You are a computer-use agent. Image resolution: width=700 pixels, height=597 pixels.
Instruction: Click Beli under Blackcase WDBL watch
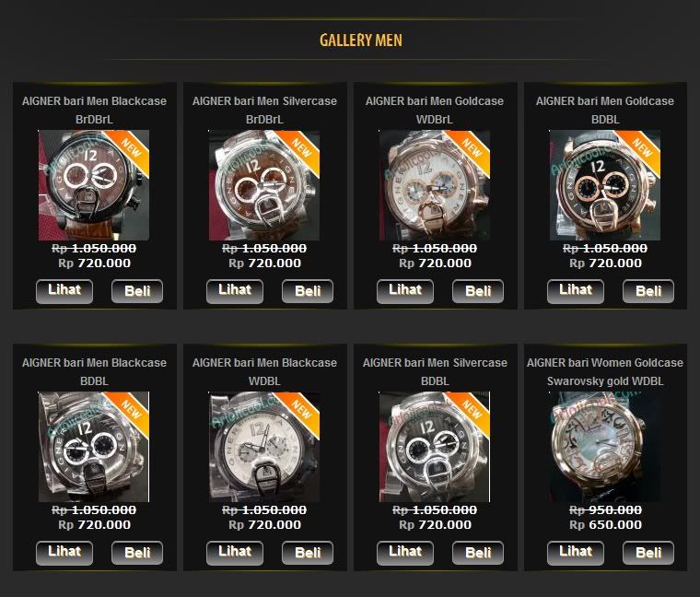[308, 553]
